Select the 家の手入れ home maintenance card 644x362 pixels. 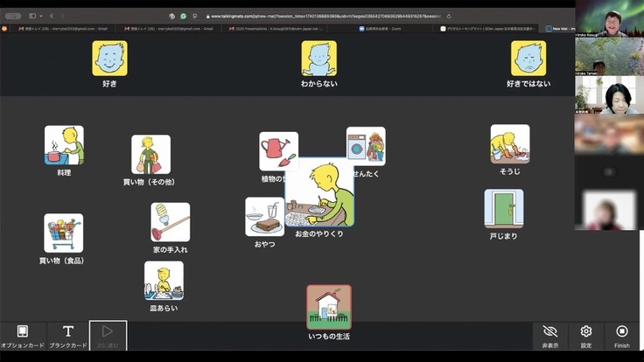click(170, 222)
